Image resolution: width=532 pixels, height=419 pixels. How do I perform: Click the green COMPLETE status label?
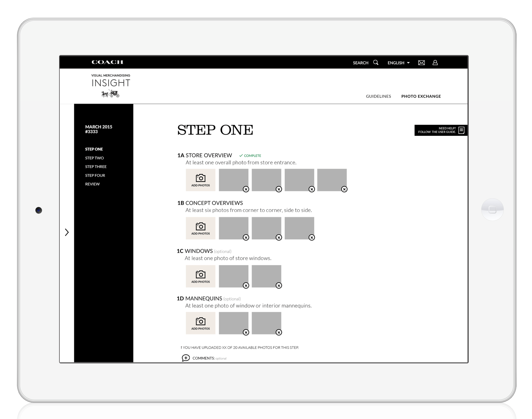coord(250,156)
